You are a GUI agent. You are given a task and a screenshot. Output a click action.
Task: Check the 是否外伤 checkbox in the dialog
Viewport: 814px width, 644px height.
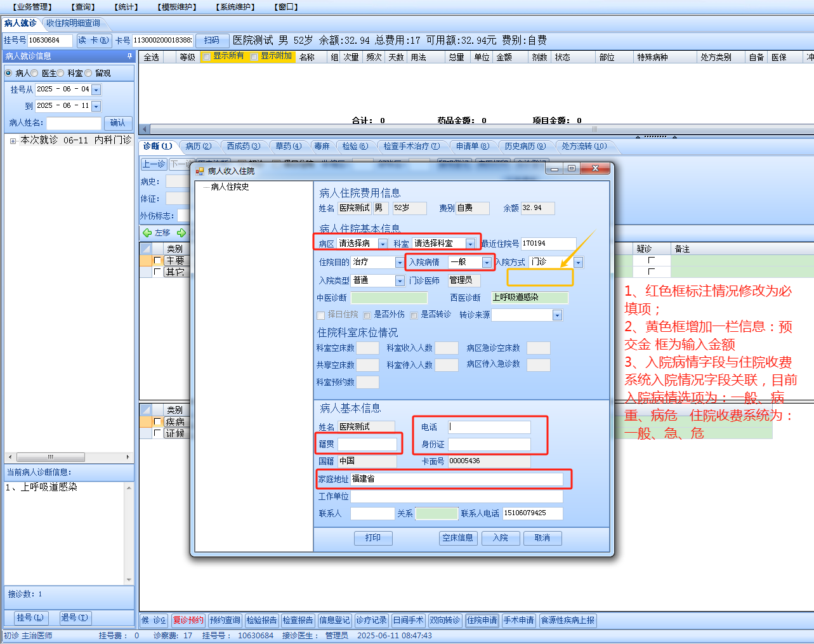(x=367, y=315)
